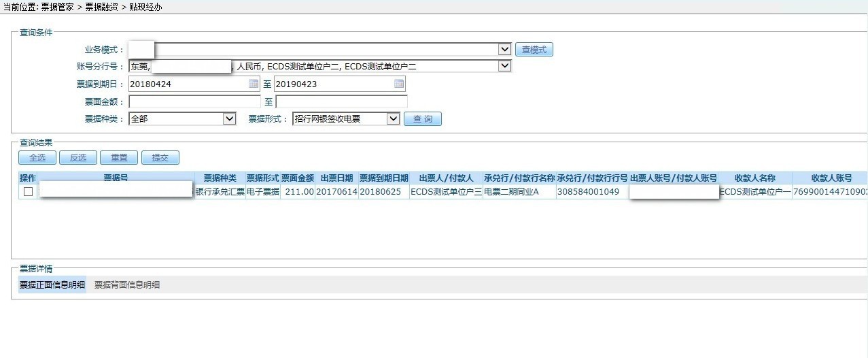Screen dimensions: 868x358
Task: Open the 票据种类 dropdown showing 全部
Action: (x=229, y=119)
